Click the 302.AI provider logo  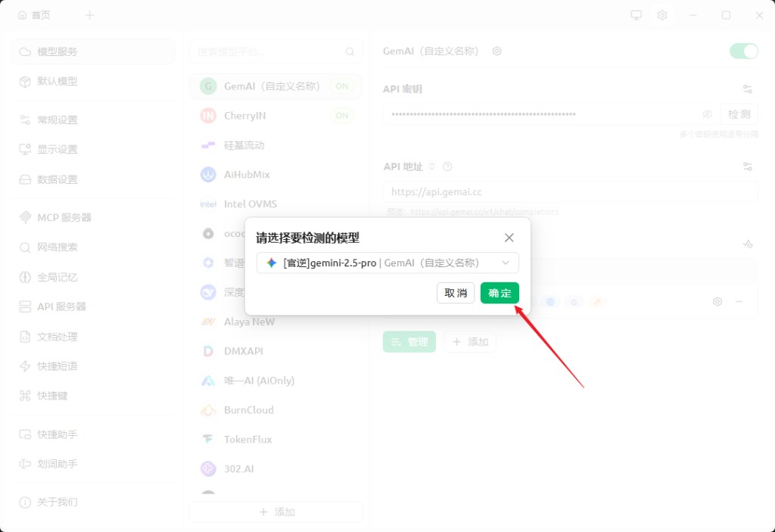point(207,469)
